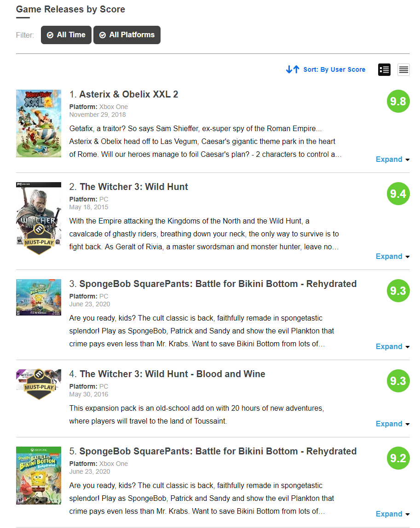The image size is (420, 528).
Task: Open The Witcher 3: Wild Hunt title link
Action: 134,187
